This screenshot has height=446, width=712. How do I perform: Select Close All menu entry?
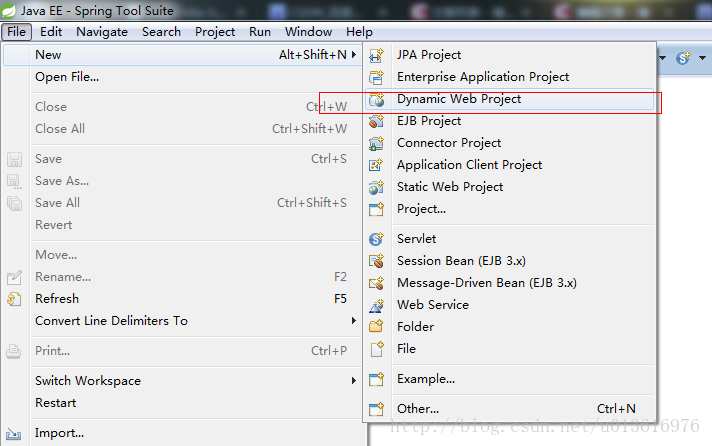(183, 129)
